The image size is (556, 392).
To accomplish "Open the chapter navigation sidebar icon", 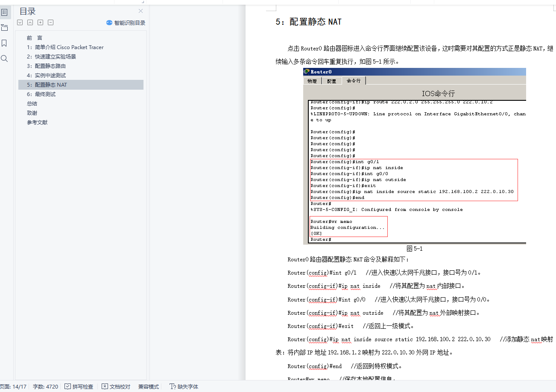I will tap(5, 28).
